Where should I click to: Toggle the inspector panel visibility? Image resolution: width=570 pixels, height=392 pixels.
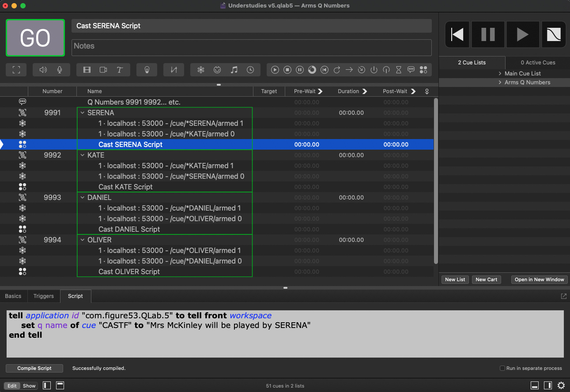point(535,385)
